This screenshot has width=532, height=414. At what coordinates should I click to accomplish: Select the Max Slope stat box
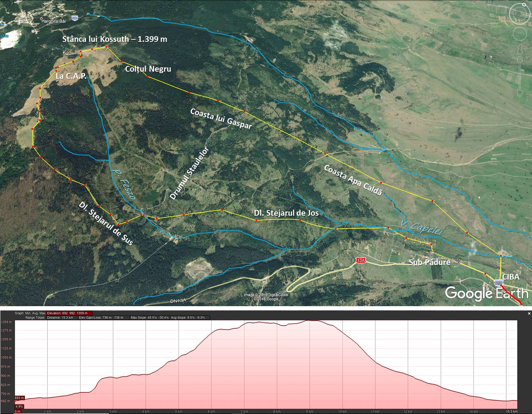[150, 318]
